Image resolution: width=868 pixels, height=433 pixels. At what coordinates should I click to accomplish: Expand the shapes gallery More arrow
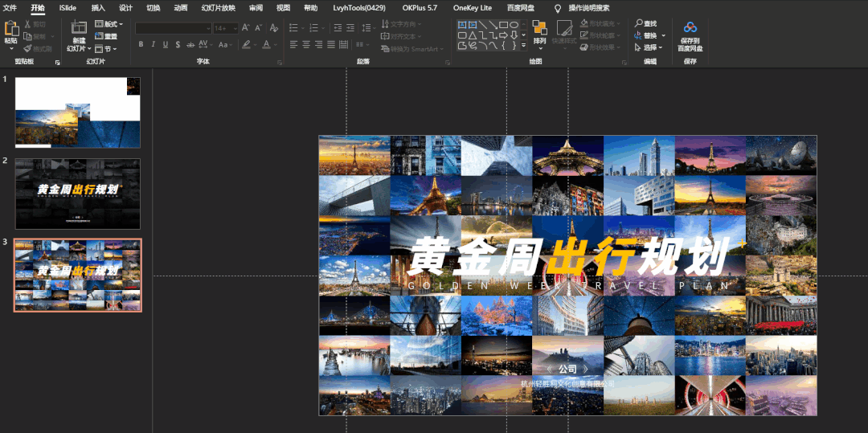(x=524, y=45)
